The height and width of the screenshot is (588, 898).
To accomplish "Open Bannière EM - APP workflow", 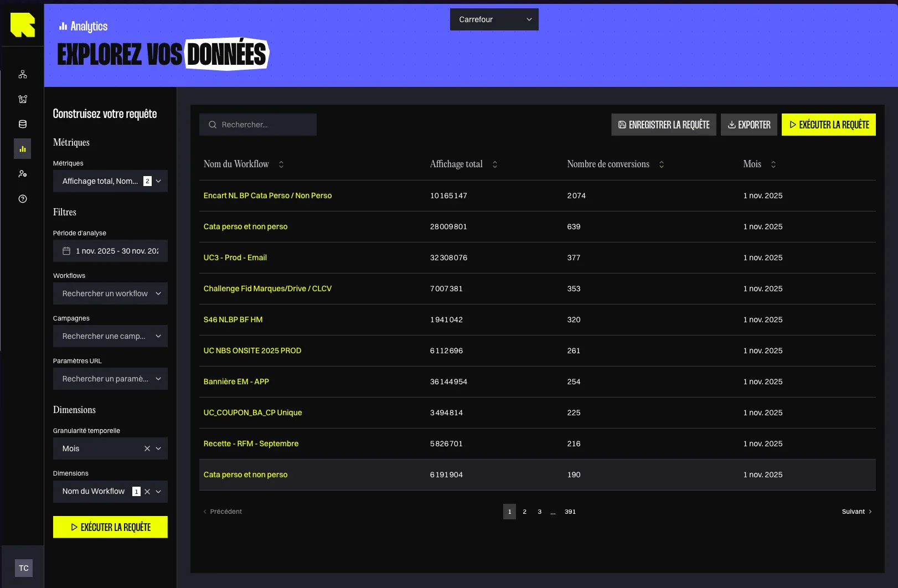I will tap(236, 381).
